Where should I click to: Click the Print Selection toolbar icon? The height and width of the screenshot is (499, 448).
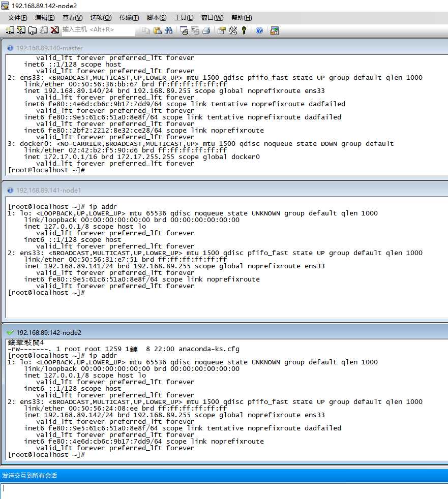pyautogui.click(x=195, y=30)
